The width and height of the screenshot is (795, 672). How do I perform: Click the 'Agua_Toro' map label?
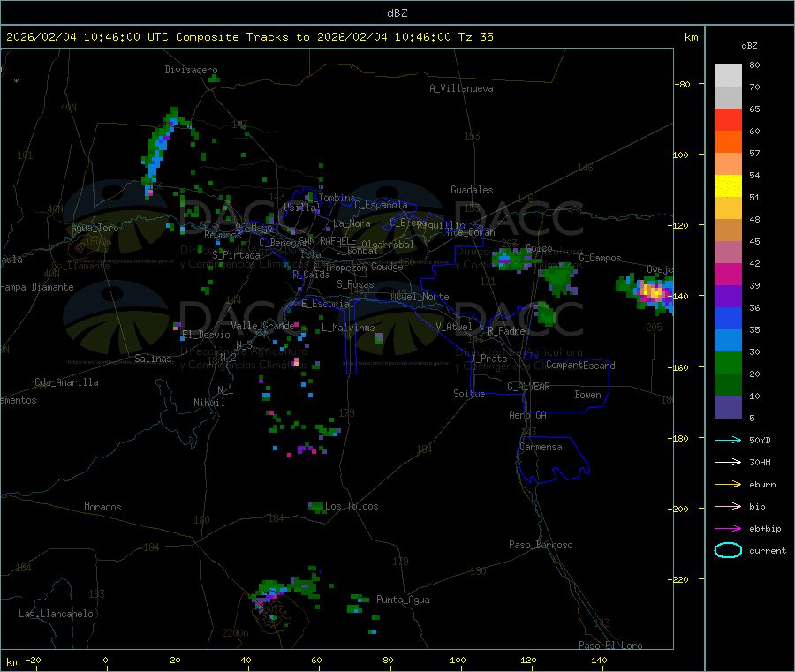pyautogui.click(x=95, y=228)
